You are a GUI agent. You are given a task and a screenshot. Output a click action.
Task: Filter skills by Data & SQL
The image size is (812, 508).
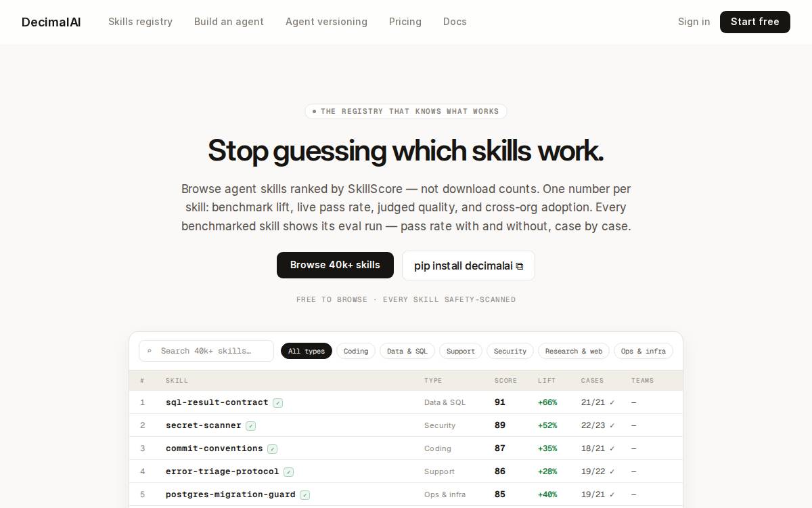click(x=407, y=351)
